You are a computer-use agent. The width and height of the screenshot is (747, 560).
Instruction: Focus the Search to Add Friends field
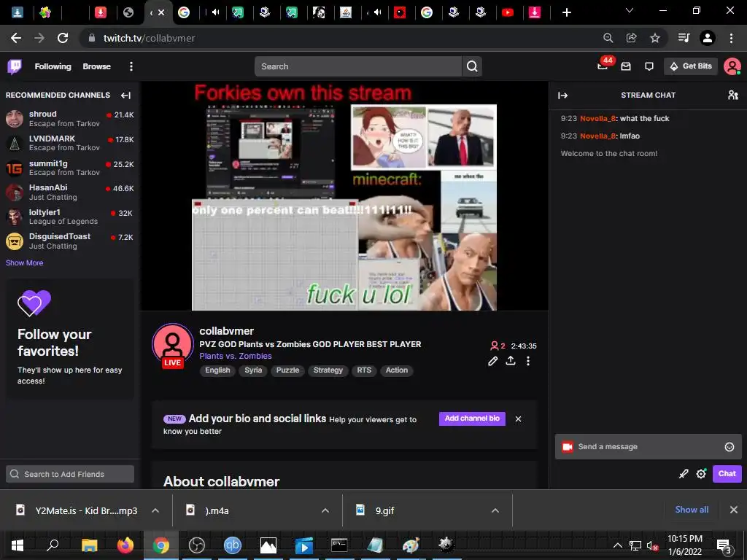[x=70, y=474]
